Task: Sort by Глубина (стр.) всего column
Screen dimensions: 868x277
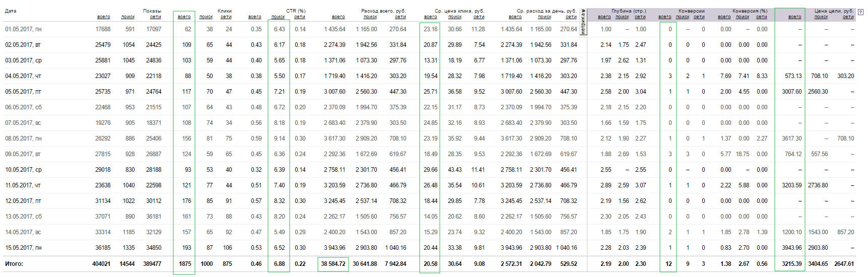Action: click(604, 17)
